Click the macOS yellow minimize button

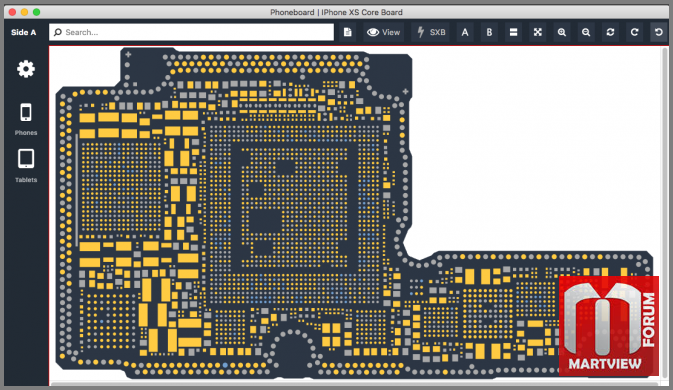point(24,12)
